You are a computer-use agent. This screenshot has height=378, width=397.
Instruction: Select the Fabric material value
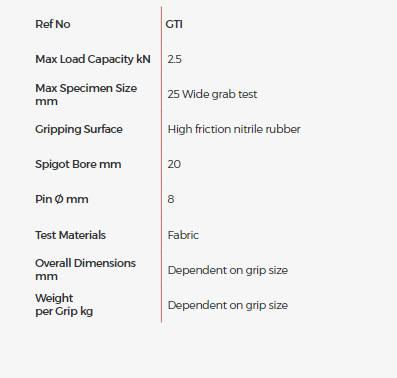pos(183,235)
